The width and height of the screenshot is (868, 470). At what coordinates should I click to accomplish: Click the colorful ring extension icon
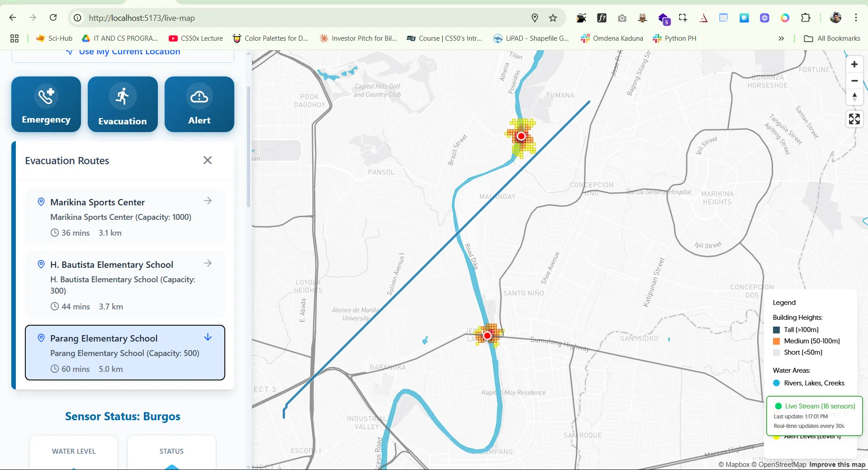[785, 18]
